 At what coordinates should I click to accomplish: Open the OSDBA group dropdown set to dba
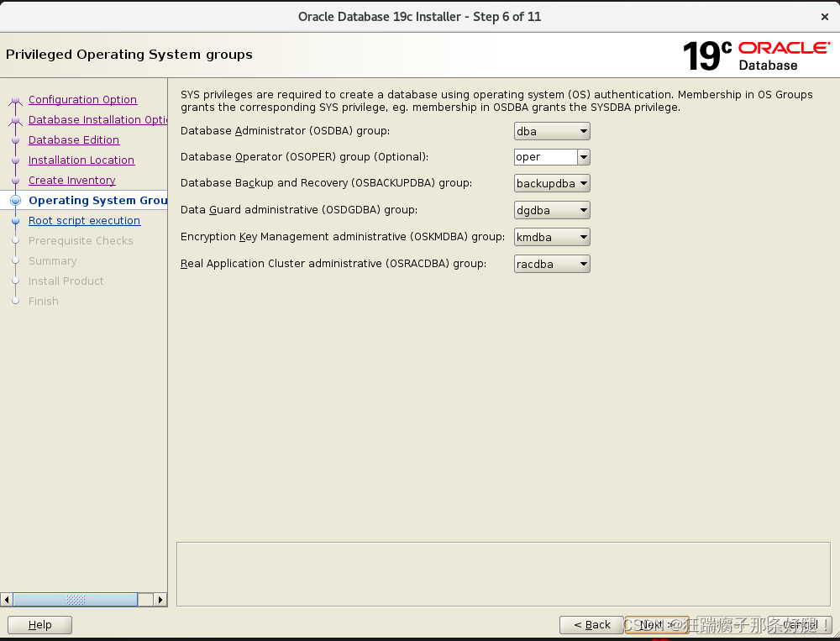(582, 130)
